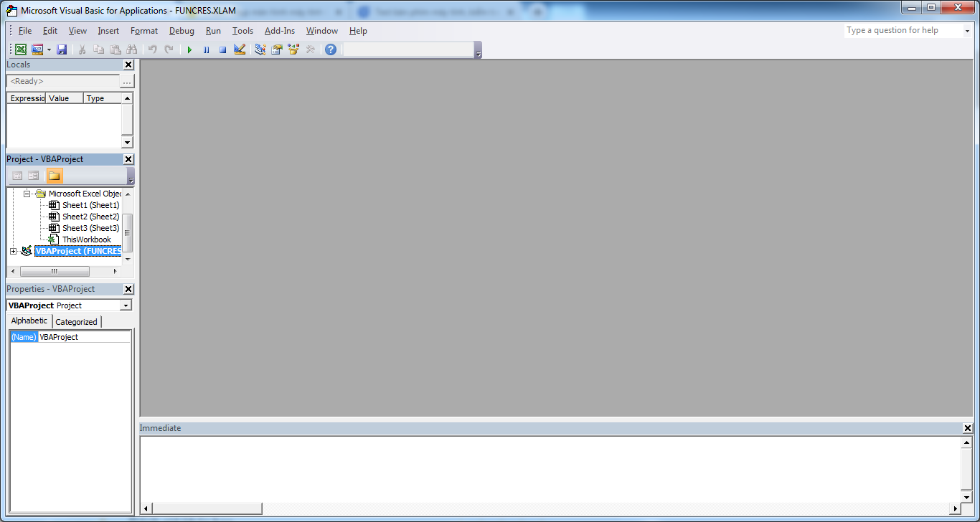Click the Undo arrow icon
Image resolution: width=980 pixels, height=522 pixels.
tap(152, 49)
